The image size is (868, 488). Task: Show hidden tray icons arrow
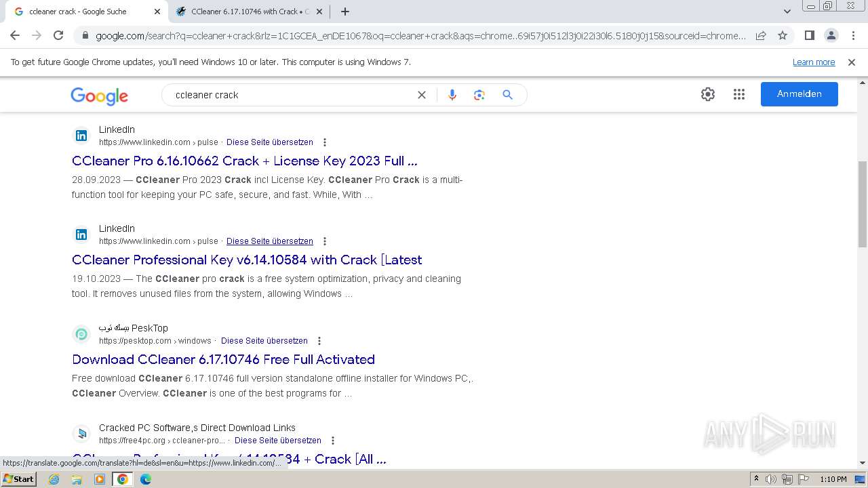pyautogui.click(x=756, y=479)
